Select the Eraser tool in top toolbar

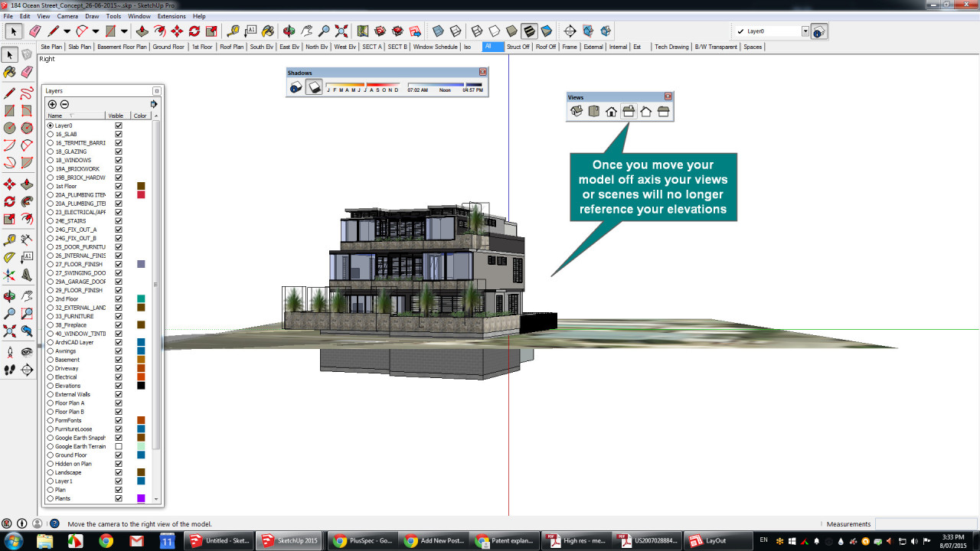pyautogui.click(x=34, y=31)
